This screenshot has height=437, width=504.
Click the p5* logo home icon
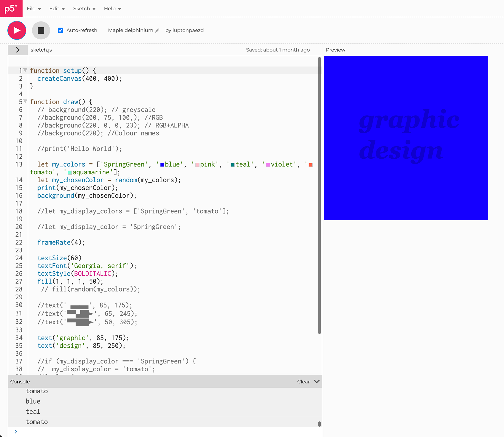click(x=11, y=8)
